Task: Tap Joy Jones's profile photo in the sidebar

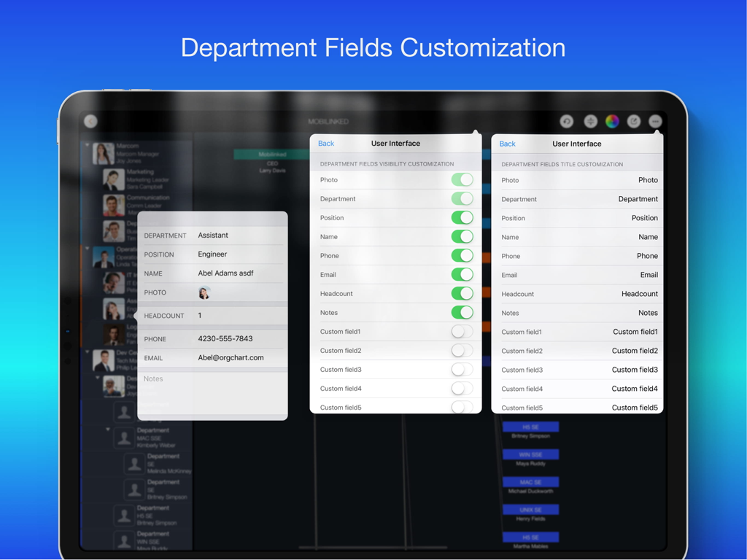Action: click(x=102, y=154)
